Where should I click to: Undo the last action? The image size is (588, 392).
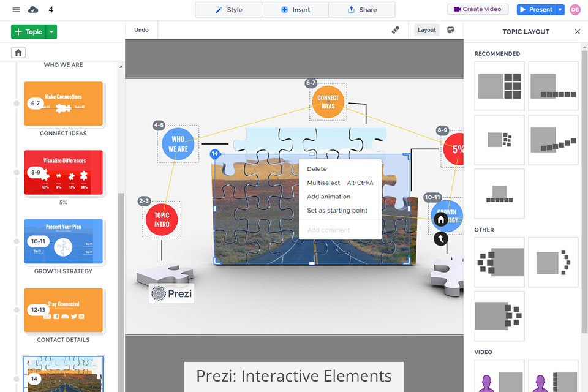point(141,29)
